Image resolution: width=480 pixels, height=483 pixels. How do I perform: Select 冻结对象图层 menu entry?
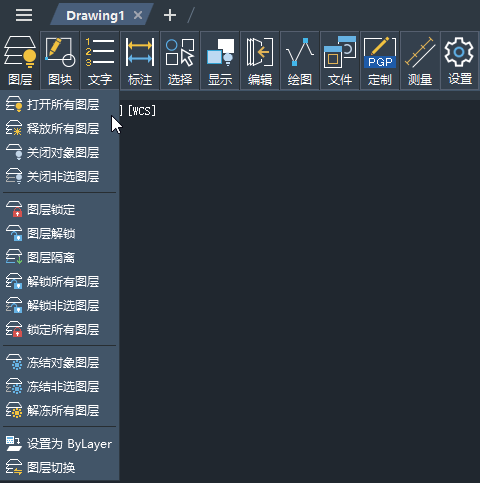(59, 363)
